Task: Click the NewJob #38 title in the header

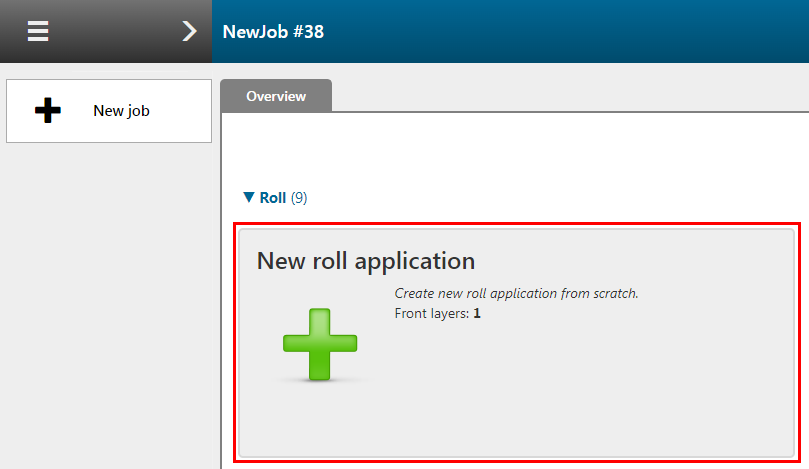Action: click(273, 31)
